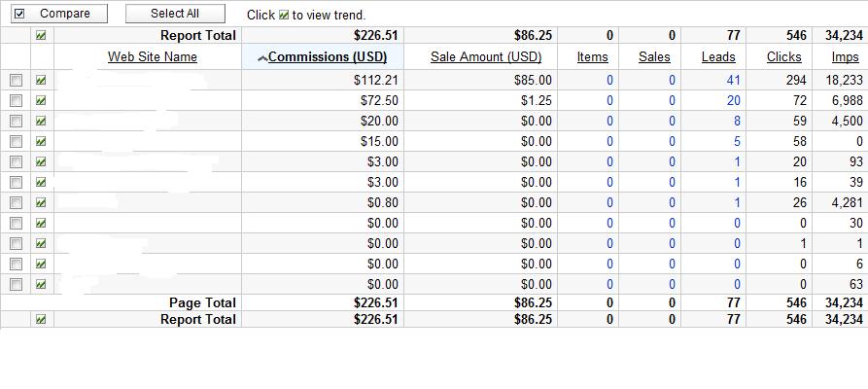Viewport: 868px width, 389px height.
Task: Open the 41 leads link
Action: 734,81
